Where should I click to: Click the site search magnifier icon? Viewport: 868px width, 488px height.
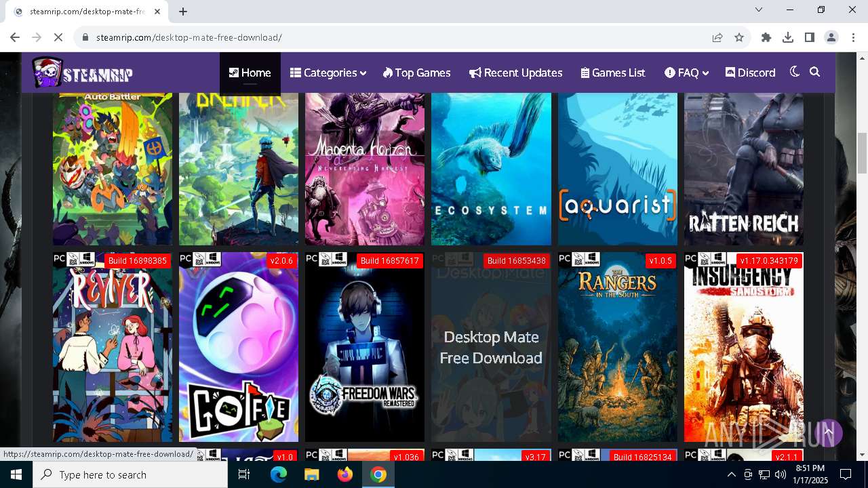point(815,72)
